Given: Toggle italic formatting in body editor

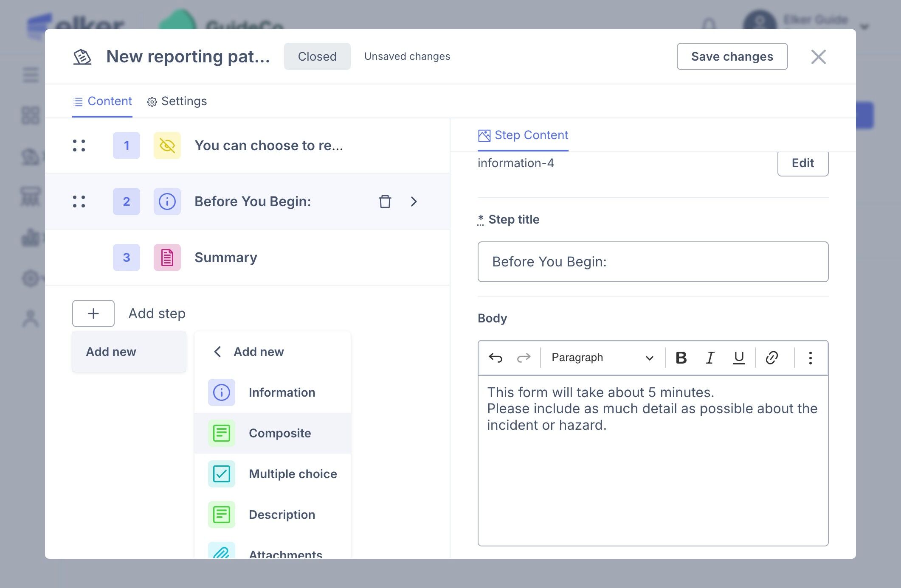Looking at the screenshot, I should 710,358.
